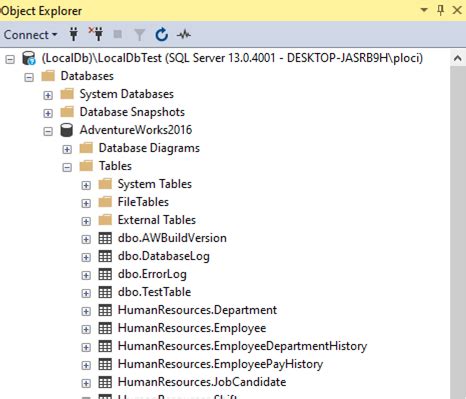Click the vertical scrollbar track
The width and height of the screenshot is (466, 399).
click(458, 233)
